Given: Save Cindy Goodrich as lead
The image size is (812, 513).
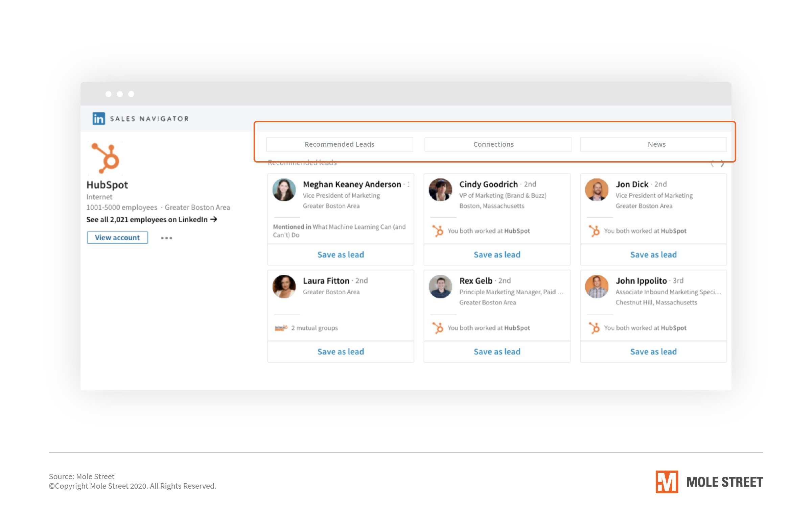Looking at the screenshot, I should point(497,254).
